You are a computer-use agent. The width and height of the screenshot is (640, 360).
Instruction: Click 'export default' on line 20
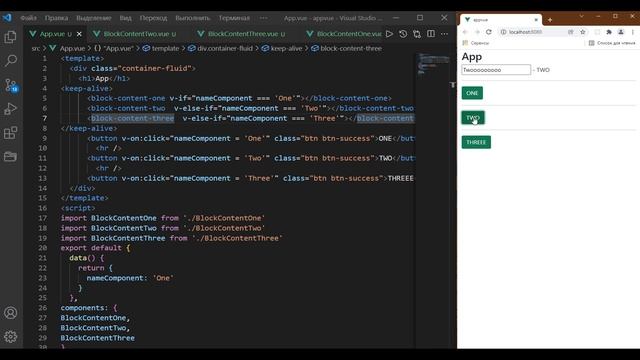click(x=91, y=248)
